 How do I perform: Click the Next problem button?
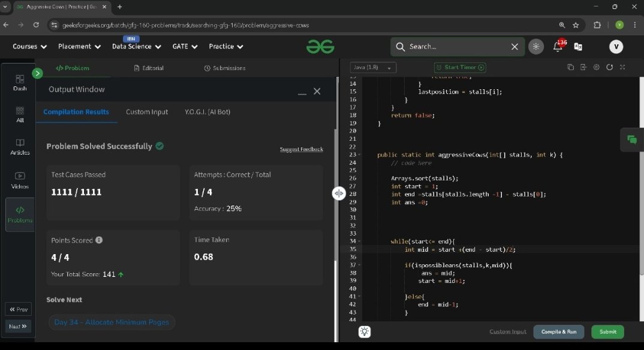18,326
